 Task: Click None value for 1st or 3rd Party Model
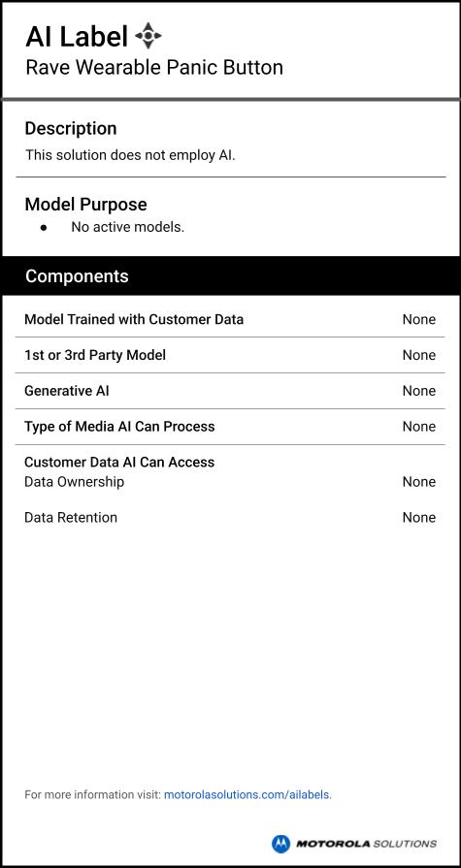click(419, 355)
